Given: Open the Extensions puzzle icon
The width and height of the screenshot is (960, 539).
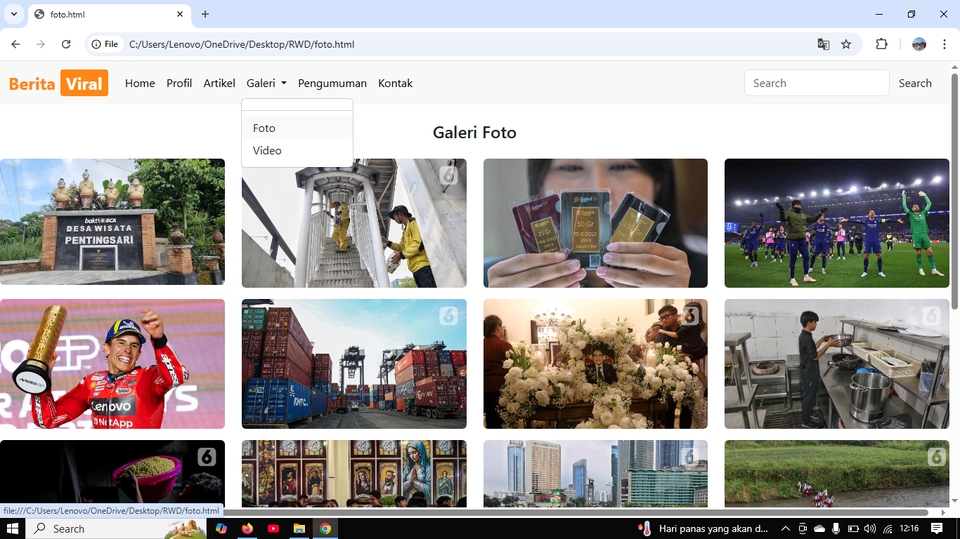Looking at the screenshot, I should pyautogui.click(x=881, y=44).
